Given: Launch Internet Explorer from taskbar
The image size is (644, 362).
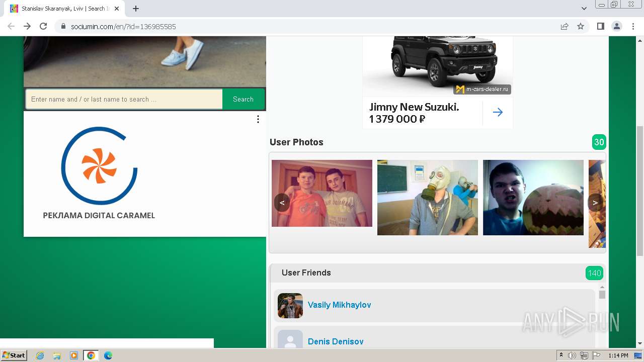Looking at the screenshot, I should tap(40, 355).
